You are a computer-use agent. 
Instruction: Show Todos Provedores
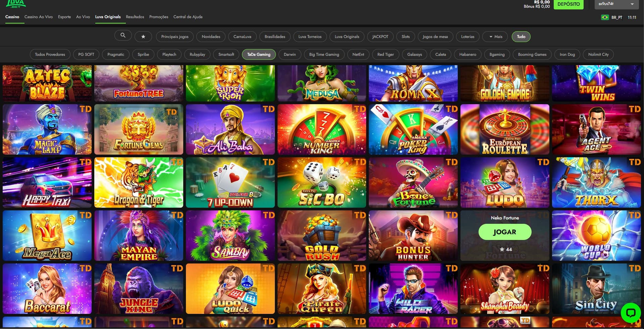tap(50, 54)
